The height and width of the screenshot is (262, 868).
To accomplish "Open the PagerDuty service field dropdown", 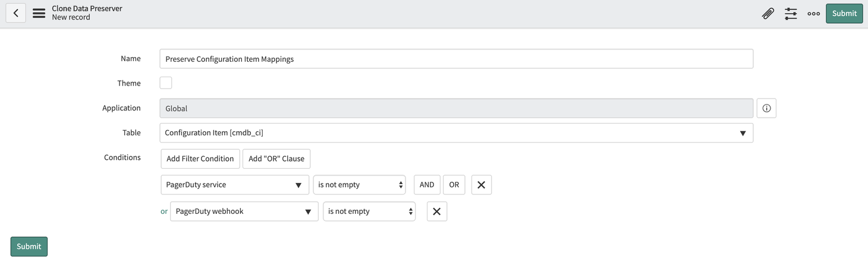I will tap(235, 185).
